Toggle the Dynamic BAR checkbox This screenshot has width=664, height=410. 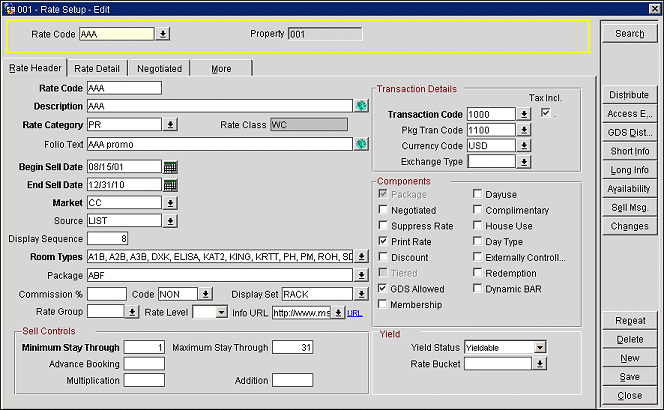click(478, 289)
